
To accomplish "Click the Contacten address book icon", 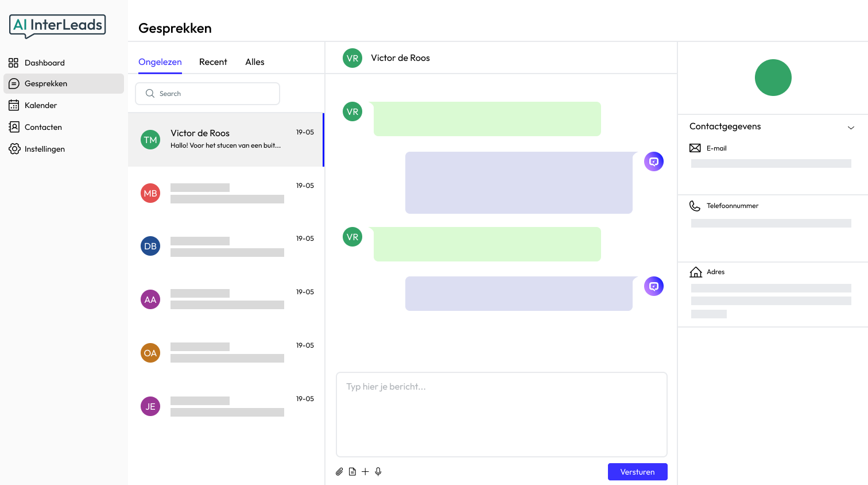I will point(14,127).
